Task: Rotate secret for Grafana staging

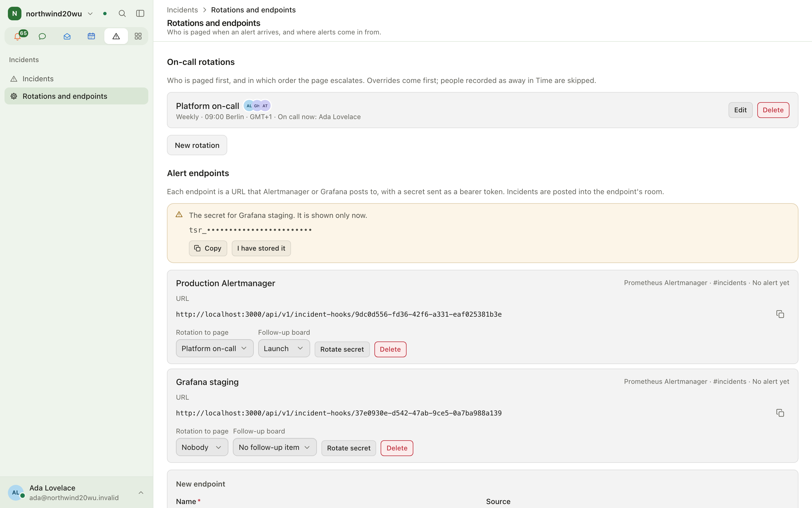Action: [348, 448]
